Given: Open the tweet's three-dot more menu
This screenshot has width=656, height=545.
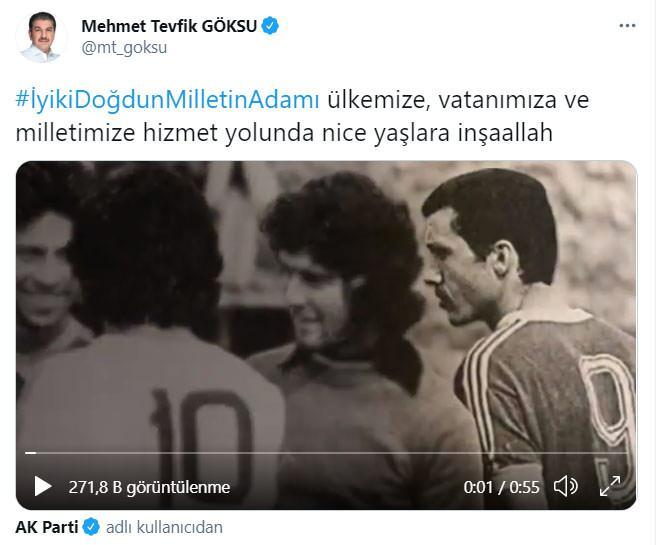Looking at the screenshot, I should pos(627,26).
